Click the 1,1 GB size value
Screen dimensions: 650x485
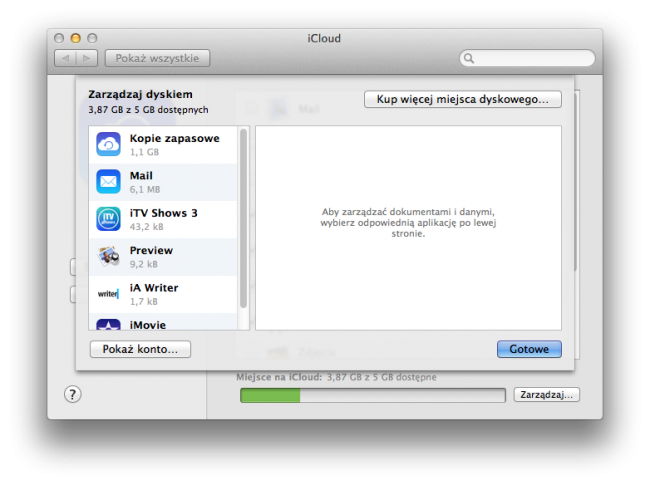[144, 152]
